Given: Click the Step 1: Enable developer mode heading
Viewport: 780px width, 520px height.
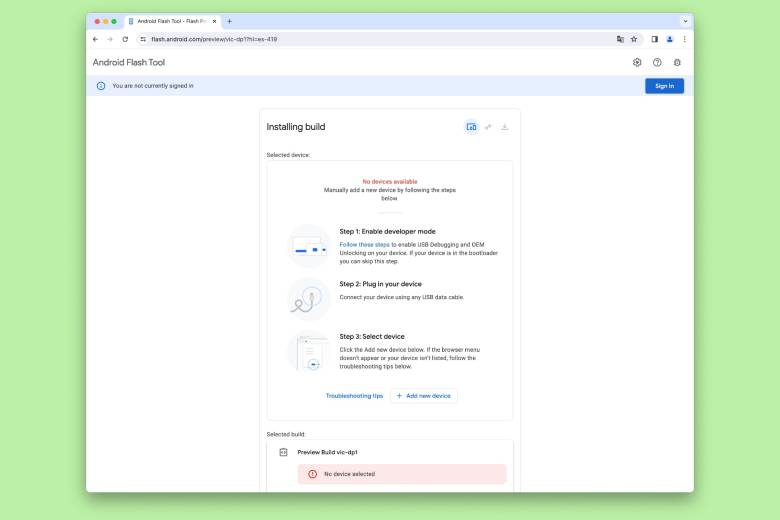Looking at the screenshot, I should pyautogui.click(x=387, y=231).
